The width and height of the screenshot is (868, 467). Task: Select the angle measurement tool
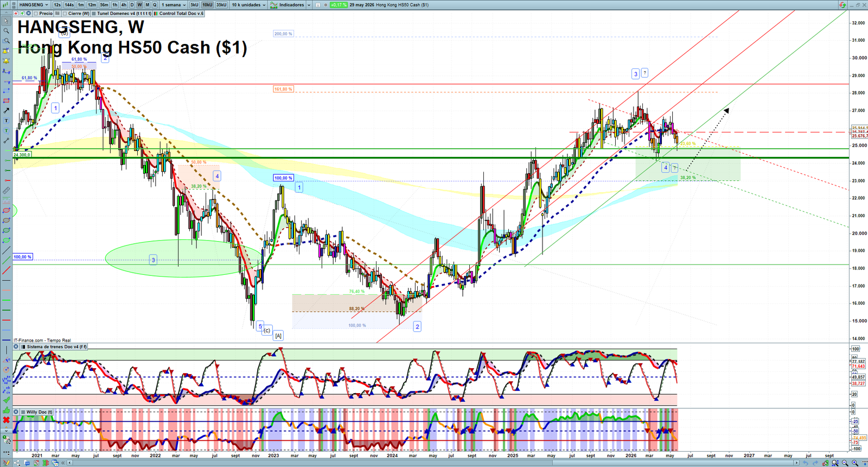(x=7, y=360)
